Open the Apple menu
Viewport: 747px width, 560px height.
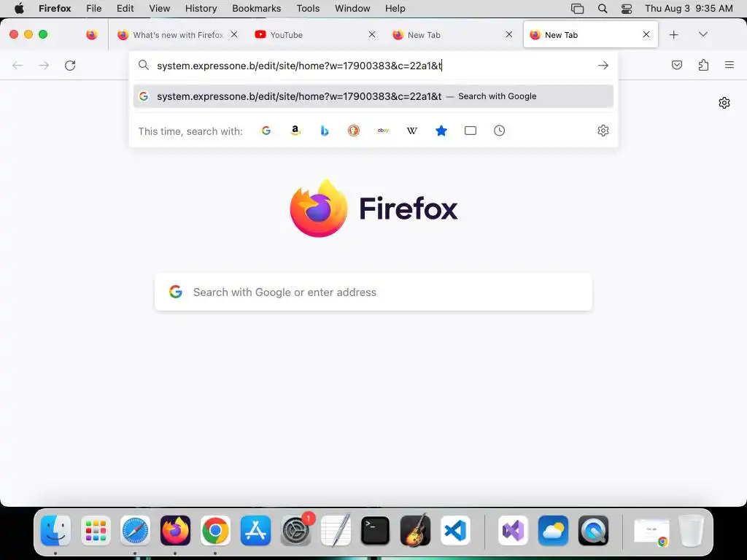pyautogui.click(x=18, y=9)
